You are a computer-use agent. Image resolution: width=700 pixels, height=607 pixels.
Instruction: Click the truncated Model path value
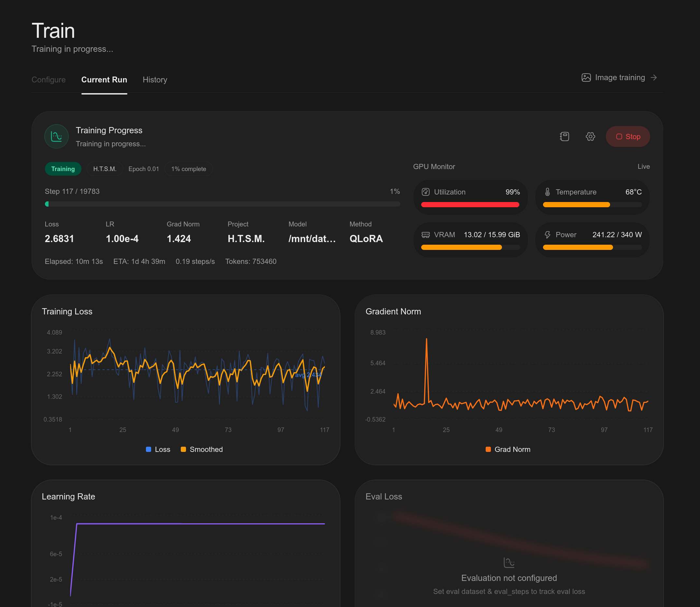click(x=312, y=239)
